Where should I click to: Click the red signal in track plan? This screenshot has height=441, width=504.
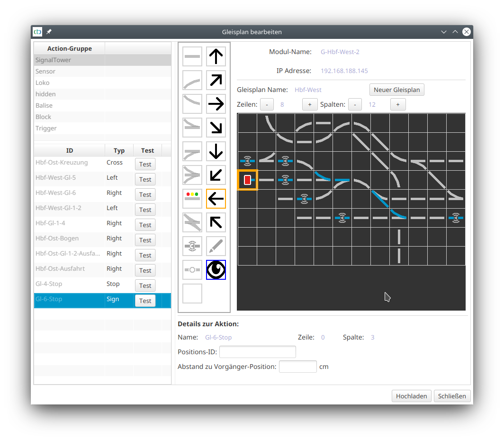[x=247, y=180]
